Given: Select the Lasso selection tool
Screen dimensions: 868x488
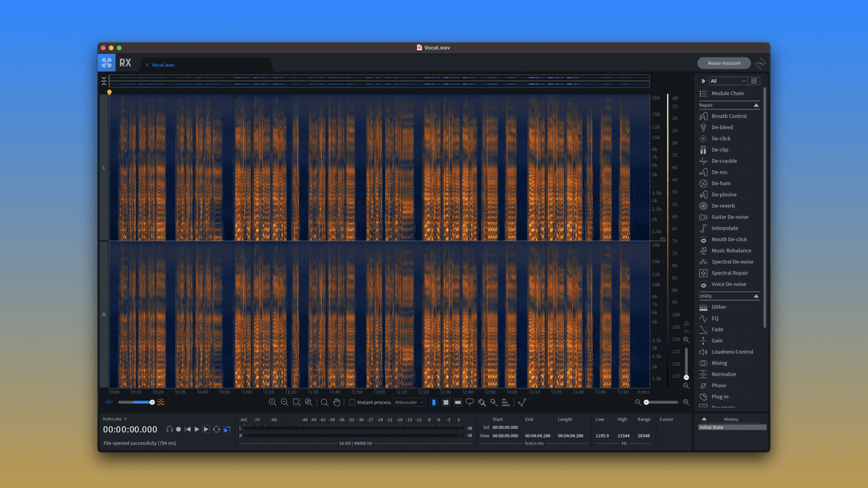Looking at the screenshot, I should tap(469, 402).
